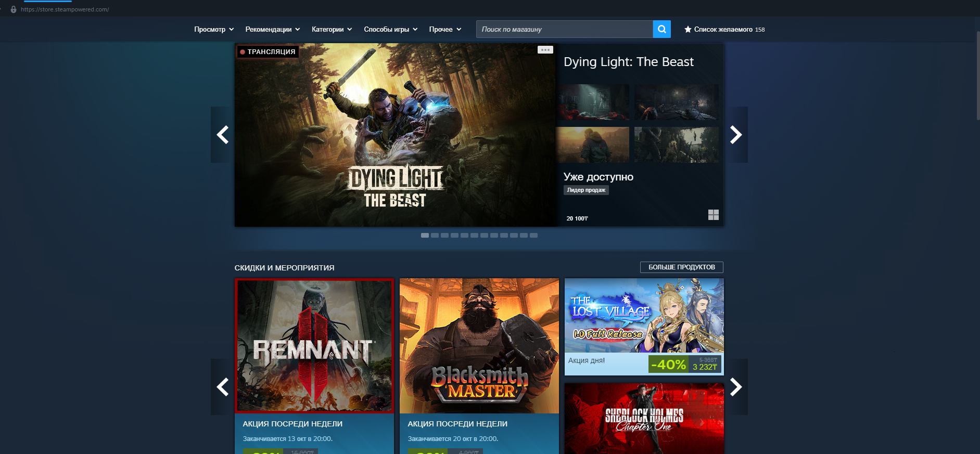
Task: Click the Заканчивается 13 окт в 20:00 text
Action: point(288,439)
